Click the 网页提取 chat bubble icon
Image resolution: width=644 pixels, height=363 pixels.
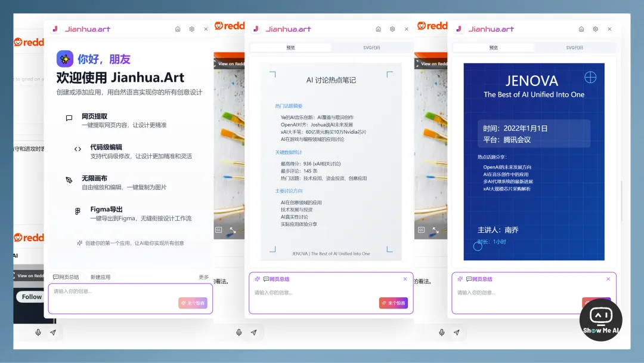[x=69, y=118]
